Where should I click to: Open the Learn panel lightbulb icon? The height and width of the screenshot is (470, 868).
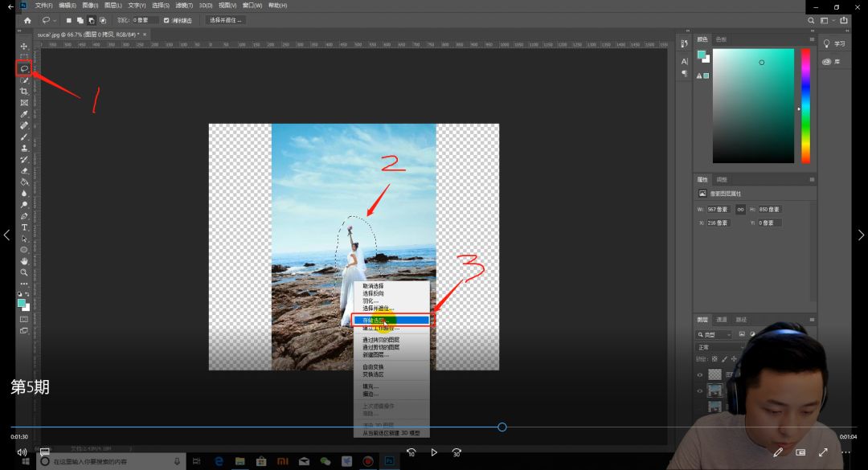(x=826, y=43)
